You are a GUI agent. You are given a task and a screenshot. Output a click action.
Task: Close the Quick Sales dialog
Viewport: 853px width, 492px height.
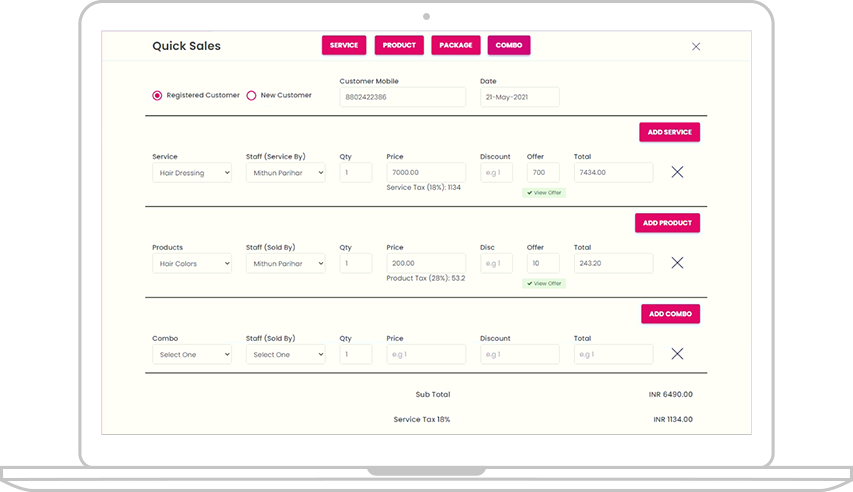point(696,46)
